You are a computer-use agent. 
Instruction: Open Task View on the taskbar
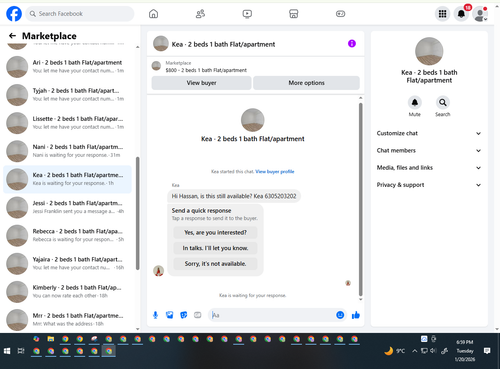click(21, 351)
